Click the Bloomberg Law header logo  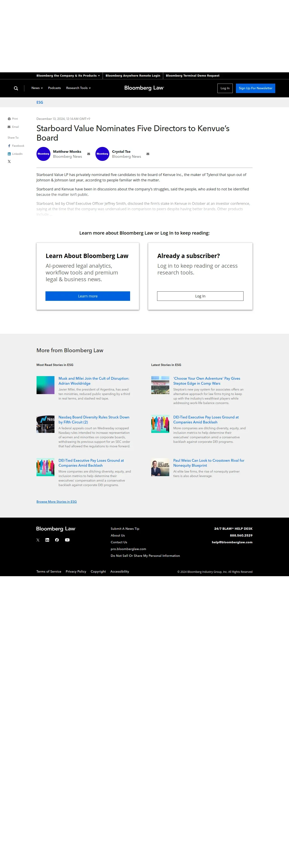(144, 88)
